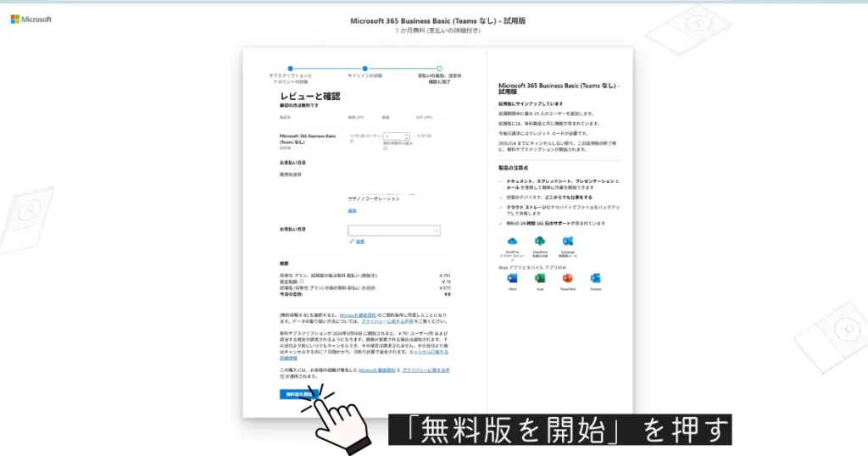Click the SharePoint app icon
The width and height of the screenshot is (868, 456).
tap(540, 242)
